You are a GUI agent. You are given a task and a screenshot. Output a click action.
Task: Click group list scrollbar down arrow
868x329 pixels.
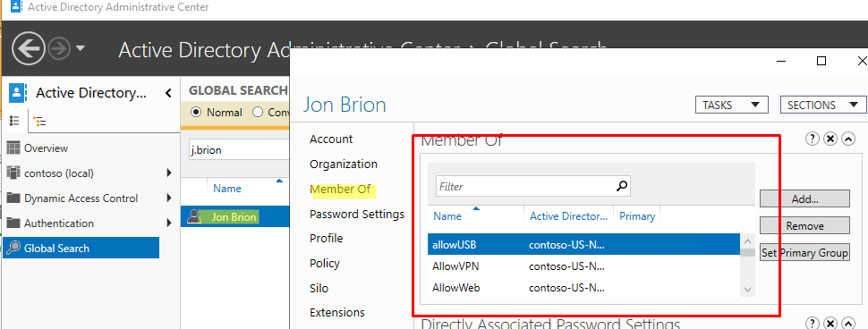click(x=747, y=289)
